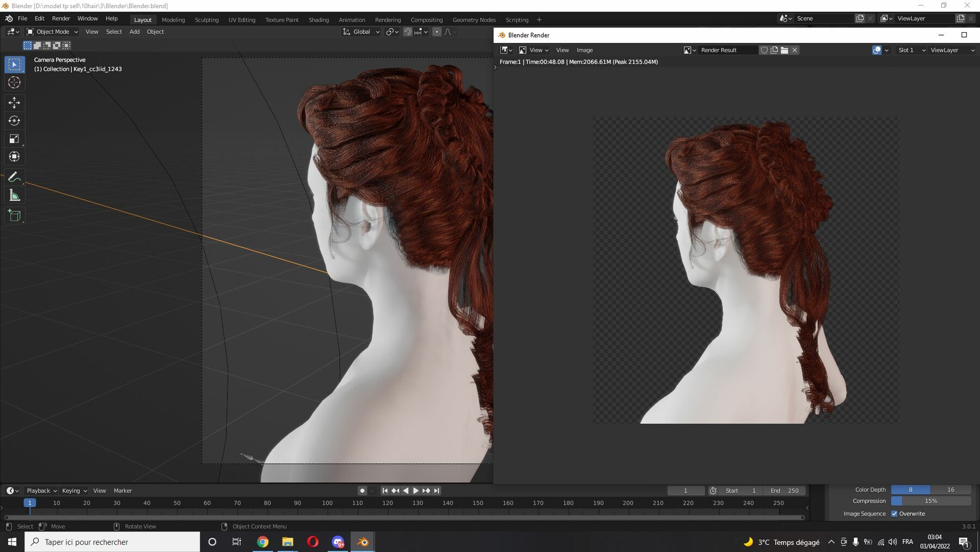Open image folder icon in Render window
Screen dimensions: 980x552
[785, 50]
